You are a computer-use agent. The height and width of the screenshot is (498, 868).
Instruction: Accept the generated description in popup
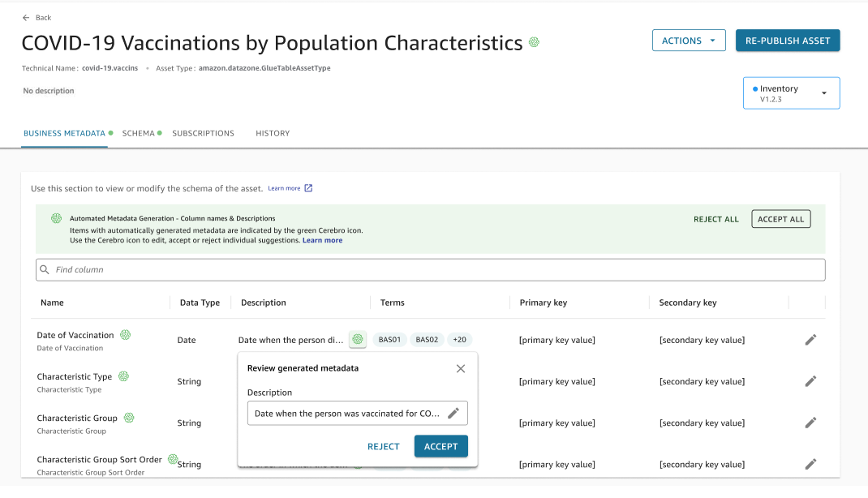(x=440, y=446)
